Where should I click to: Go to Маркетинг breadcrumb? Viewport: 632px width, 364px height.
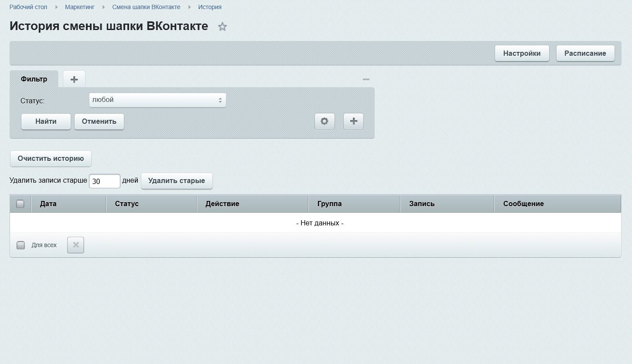point(79,7)
